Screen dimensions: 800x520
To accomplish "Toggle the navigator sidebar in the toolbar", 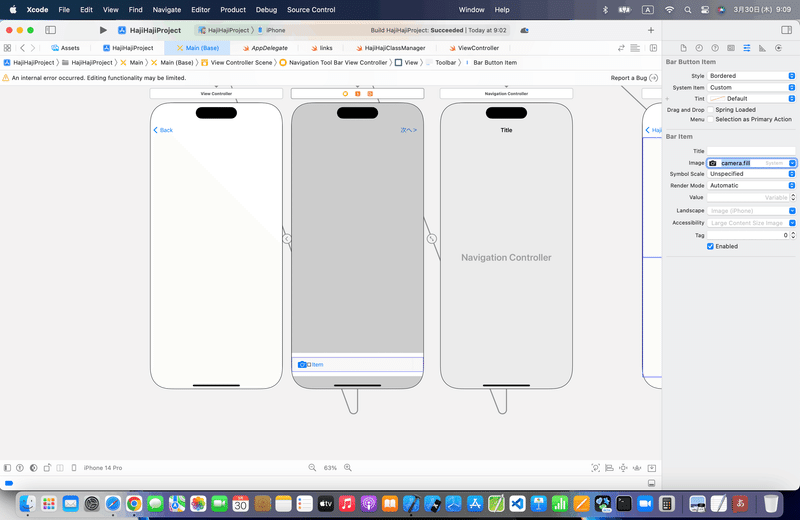I will click(51, 30).
